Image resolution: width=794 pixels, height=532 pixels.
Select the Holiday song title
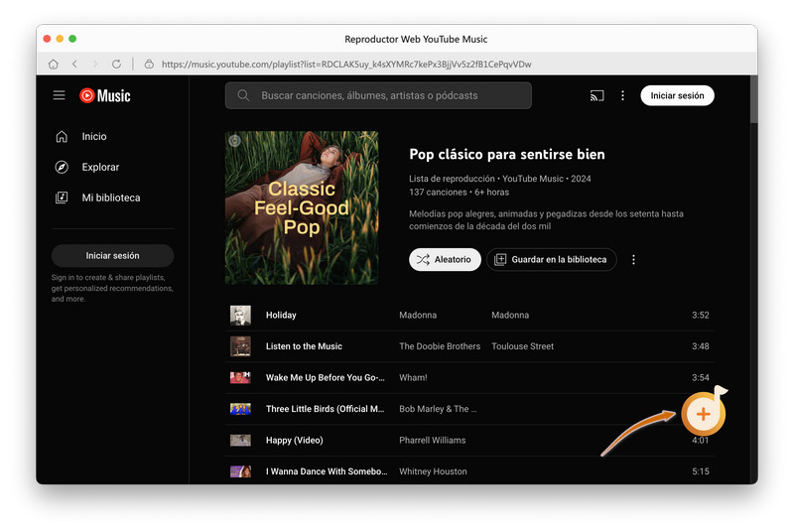coord(281,315)
